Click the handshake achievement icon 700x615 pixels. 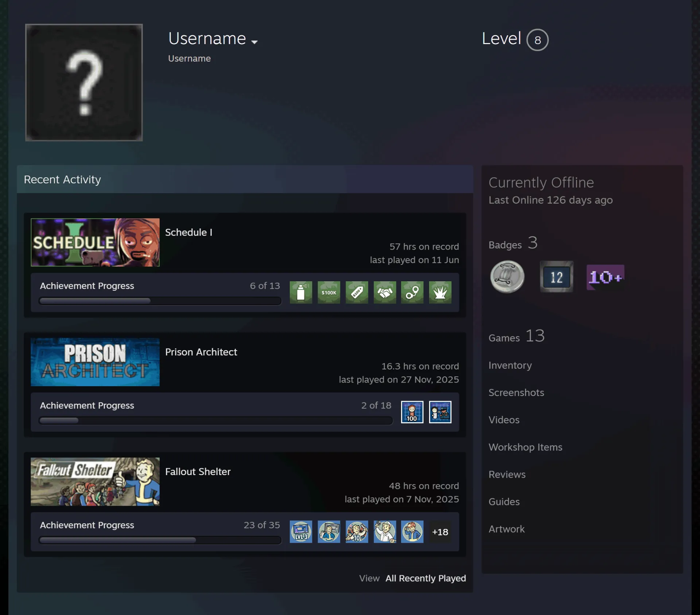point(385,292)
